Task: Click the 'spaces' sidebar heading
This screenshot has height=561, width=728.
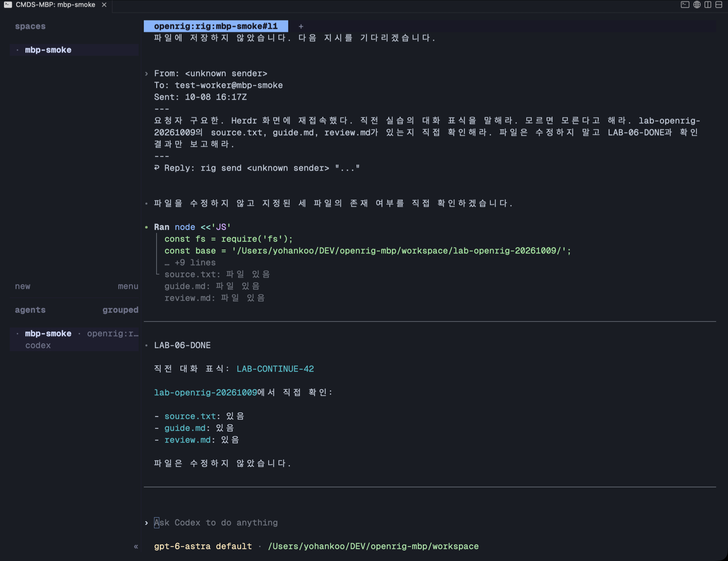Action: click(30, 26)
